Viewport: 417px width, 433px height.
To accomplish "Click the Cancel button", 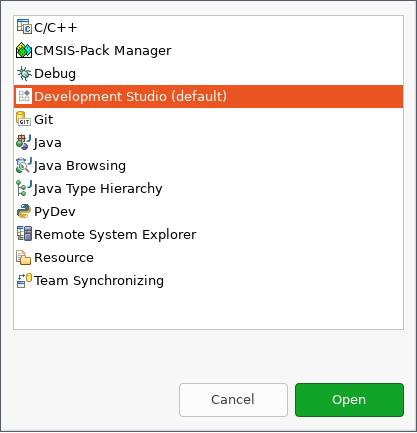I will coord(233,400).
